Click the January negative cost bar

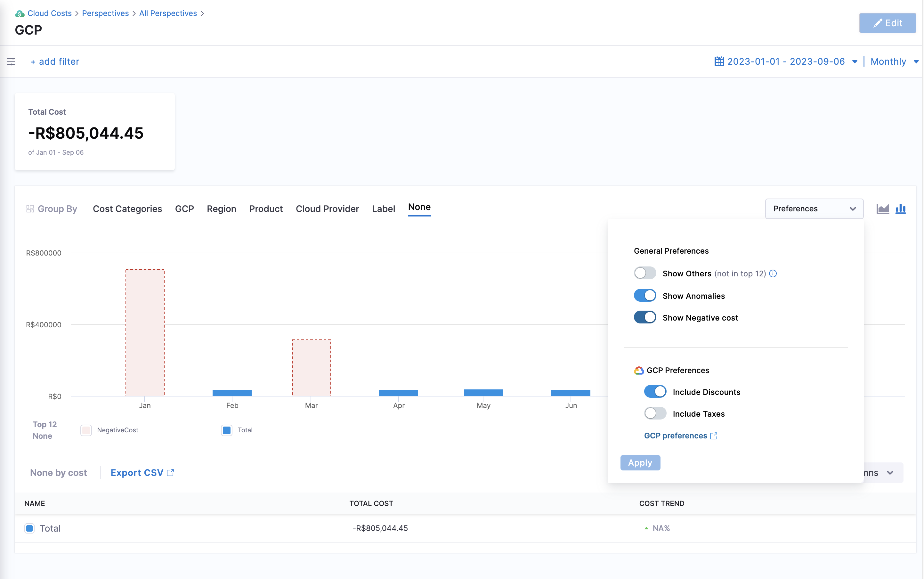click(x=145, y=332)
